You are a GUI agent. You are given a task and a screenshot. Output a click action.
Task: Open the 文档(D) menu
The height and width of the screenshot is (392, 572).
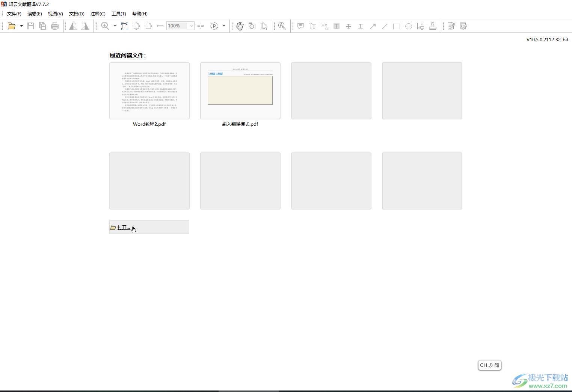tap(77, 14)
